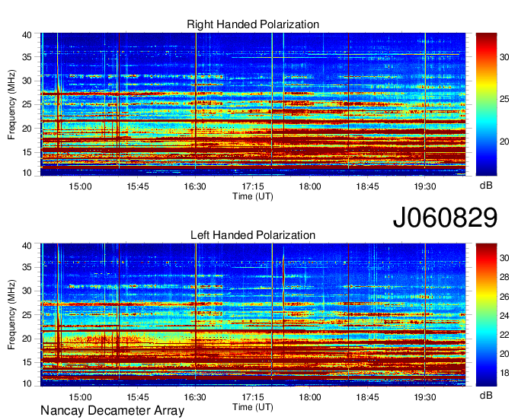518x420 pixels.
Task: Click the 18:00 tick of the lower plot
Action: (x=310, y=397)
